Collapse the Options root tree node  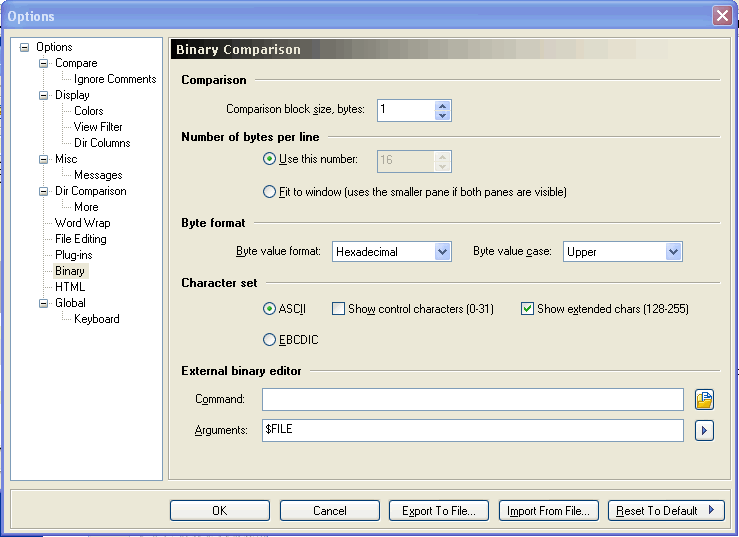click(25, 47)
